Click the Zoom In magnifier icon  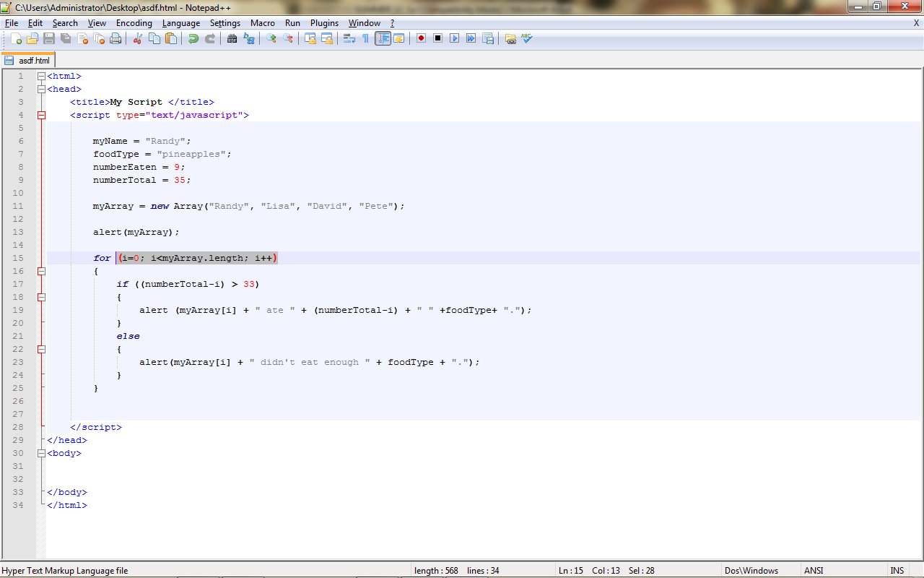pos(271,38)
